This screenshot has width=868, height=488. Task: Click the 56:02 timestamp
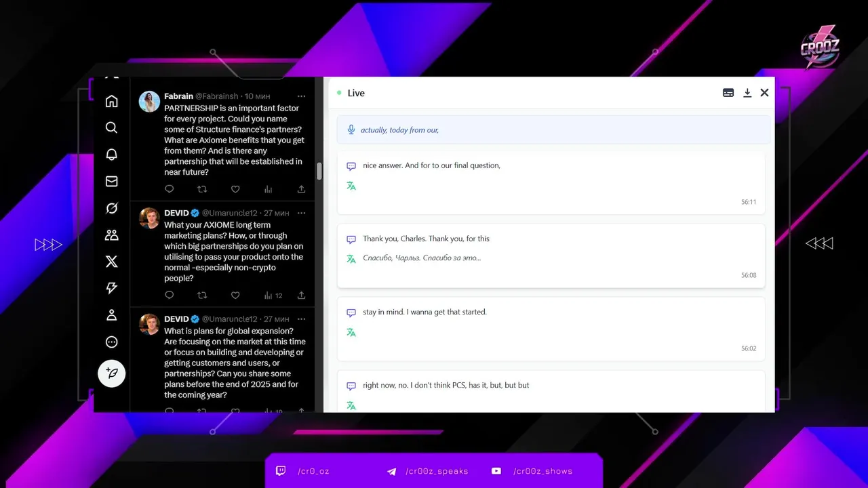749,348
